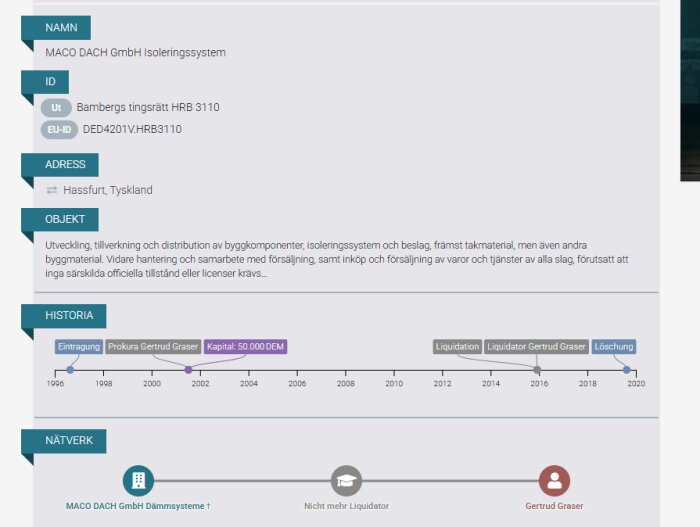
Task: Click the 2010 label on the timeline
Action: click(x=394, y=384)
